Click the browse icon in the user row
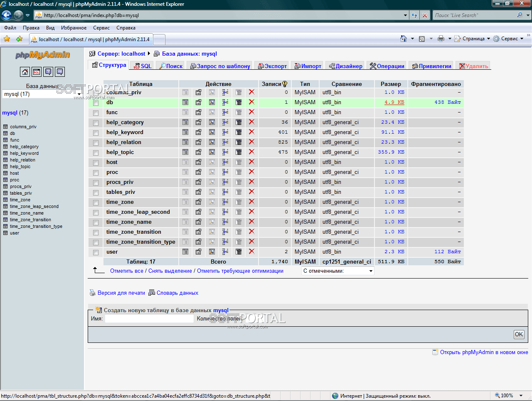Screen dimensions: 532x401 [x=185, y=252]
